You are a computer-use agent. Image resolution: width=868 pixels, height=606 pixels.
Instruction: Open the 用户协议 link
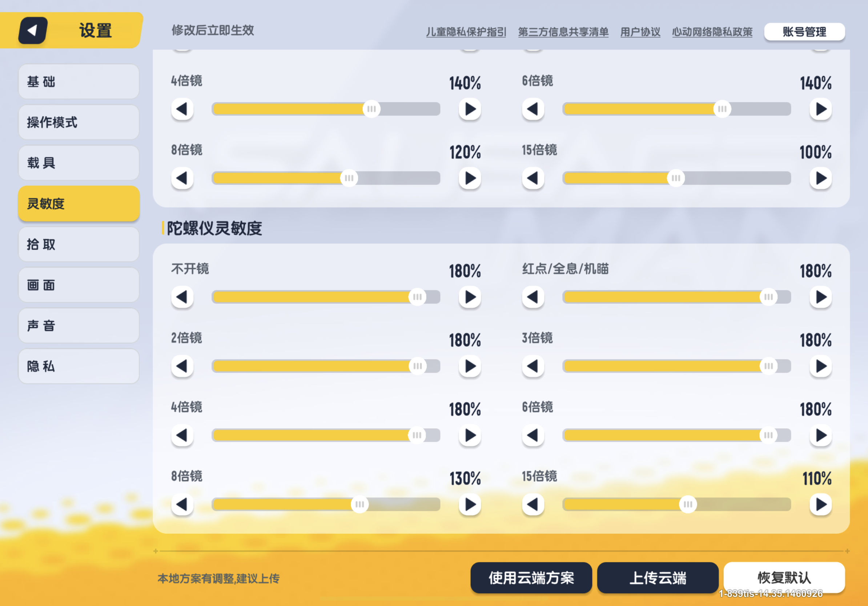coord(640,32)
